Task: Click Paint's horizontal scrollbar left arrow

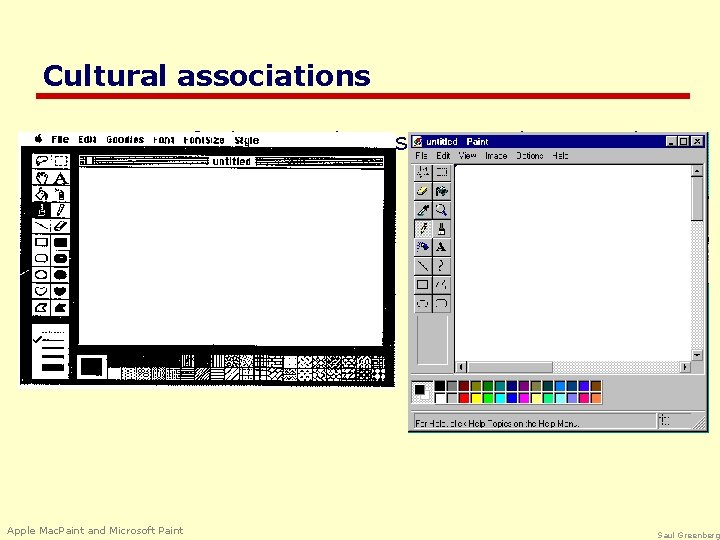Action: coord(461,367)
